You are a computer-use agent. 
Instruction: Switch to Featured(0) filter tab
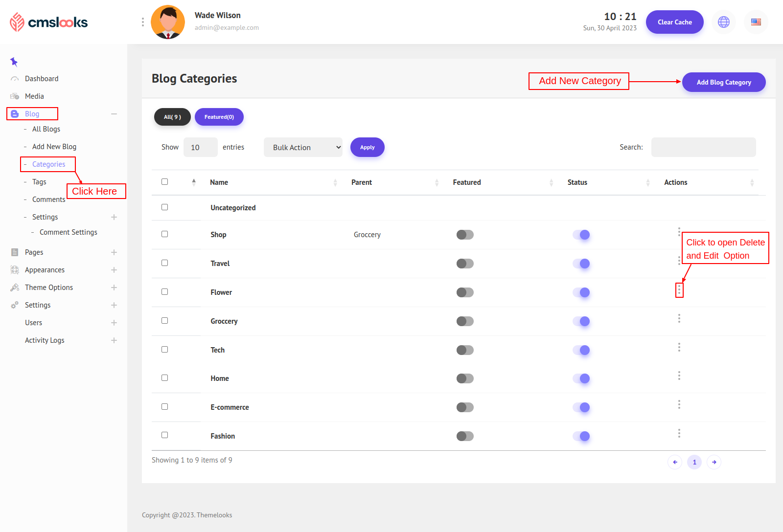219,117
